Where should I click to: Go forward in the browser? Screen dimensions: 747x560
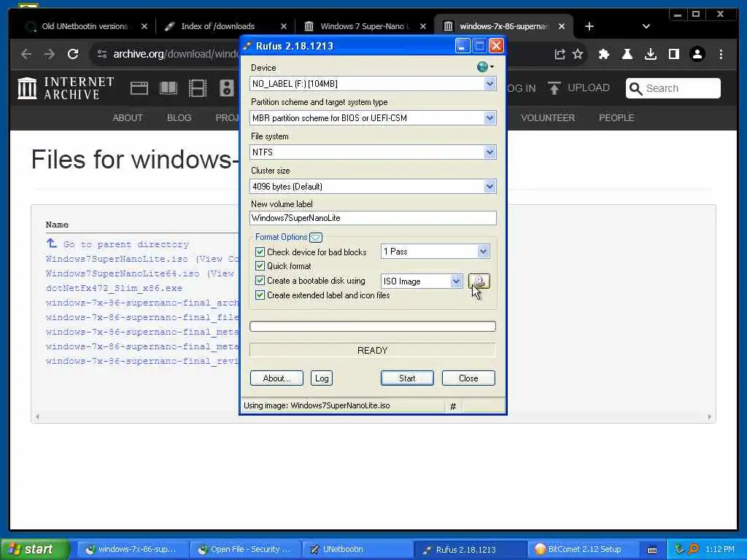coord(50,54)
